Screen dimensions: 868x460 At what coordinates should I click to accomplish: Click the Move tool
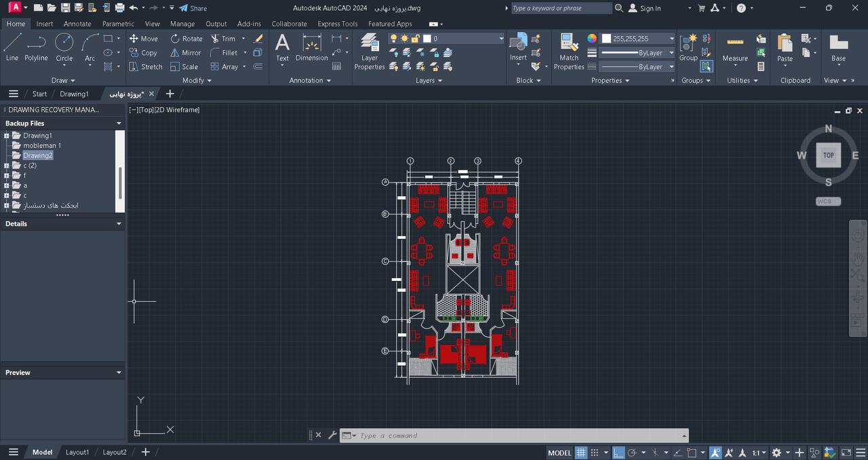tap(143, 39)
